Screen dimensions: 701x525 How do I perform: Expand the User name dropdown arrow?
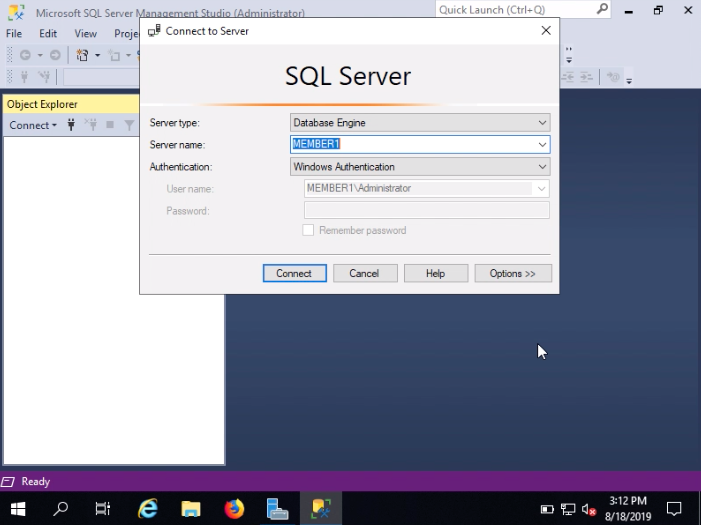coord(541,188)
